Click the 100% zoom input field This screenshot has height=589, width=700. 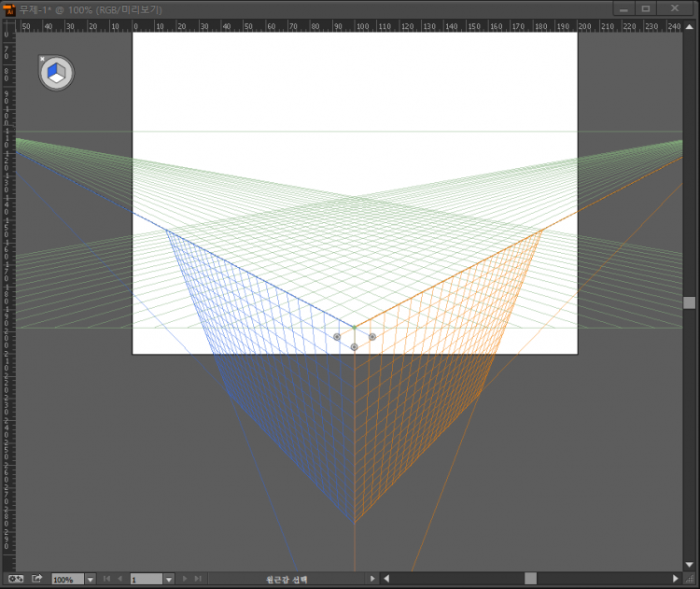coord(67,579)
